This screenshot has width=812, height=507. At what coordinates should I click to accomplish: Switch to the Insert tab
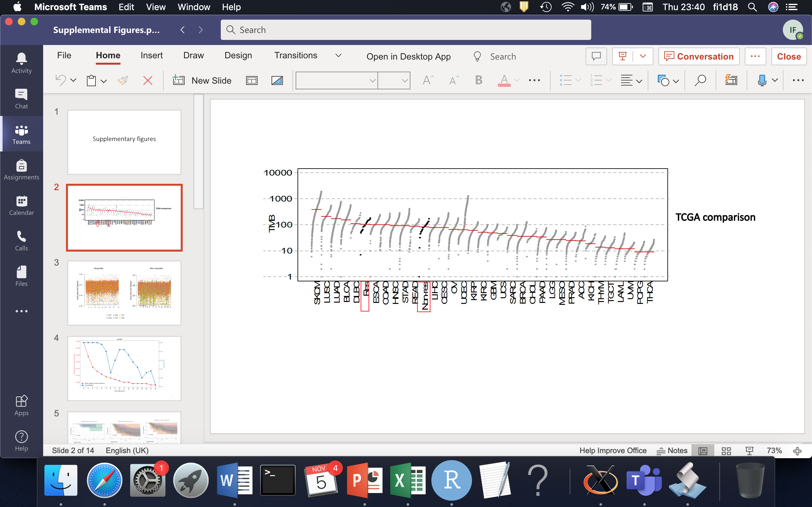click(x=152, y=55)
